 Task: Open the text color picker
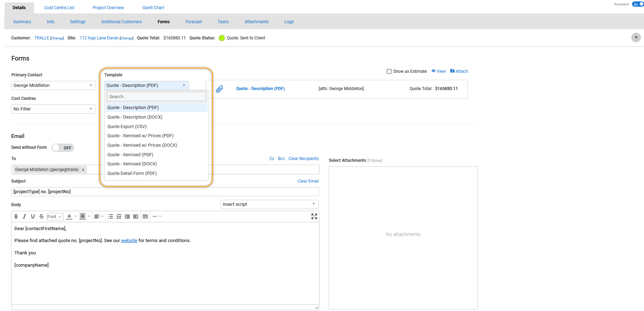[70, 216]
